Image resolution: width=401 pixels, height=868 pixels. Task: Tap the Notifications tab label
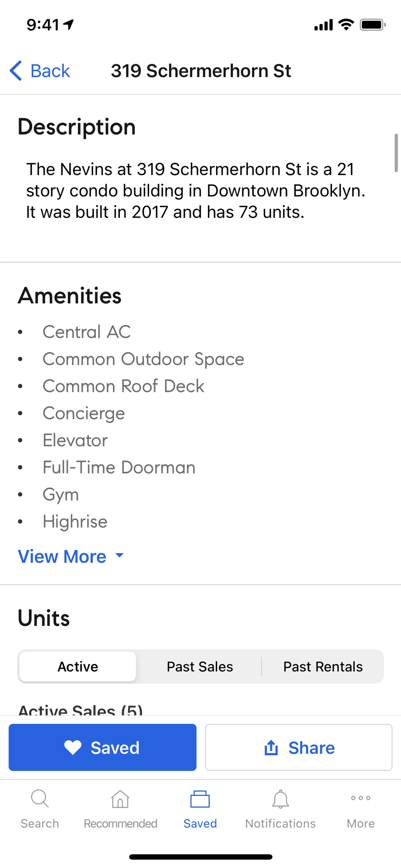coord(280,824)
